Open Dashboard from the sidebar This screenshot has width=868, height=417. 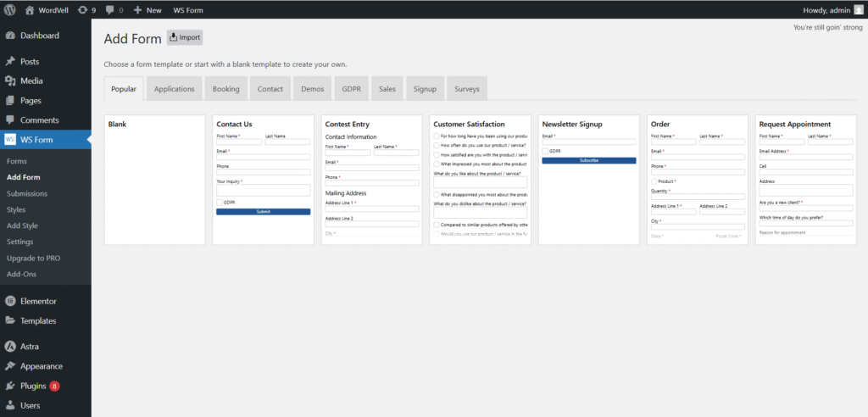pyautogui.click(x=39, y=36)
